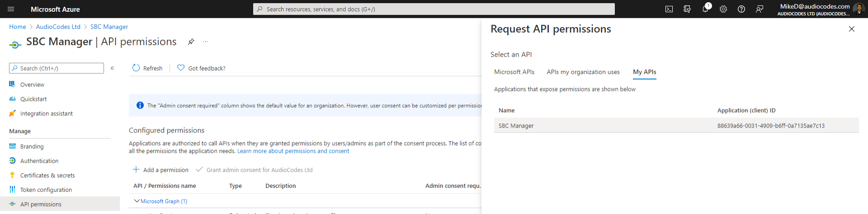Close the Request API permissions panel
Screen dimensions: 868x214
pyautogui.click(x=851, y=29)
